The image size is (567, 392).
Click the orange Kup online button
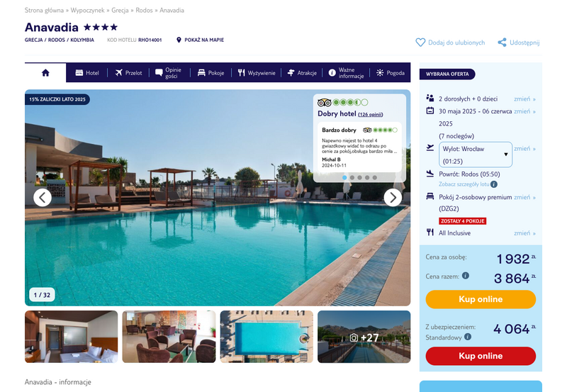point(481,299)
